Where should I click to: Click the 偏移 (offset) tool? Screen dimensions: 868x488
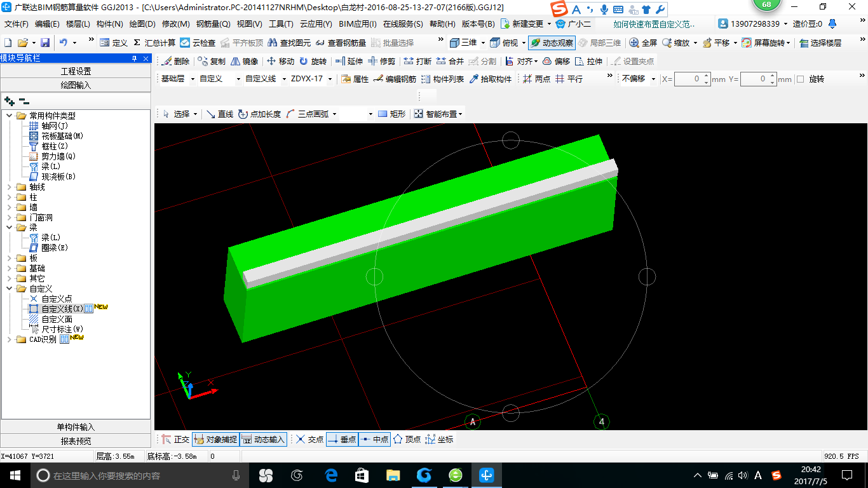pos(556,62)
